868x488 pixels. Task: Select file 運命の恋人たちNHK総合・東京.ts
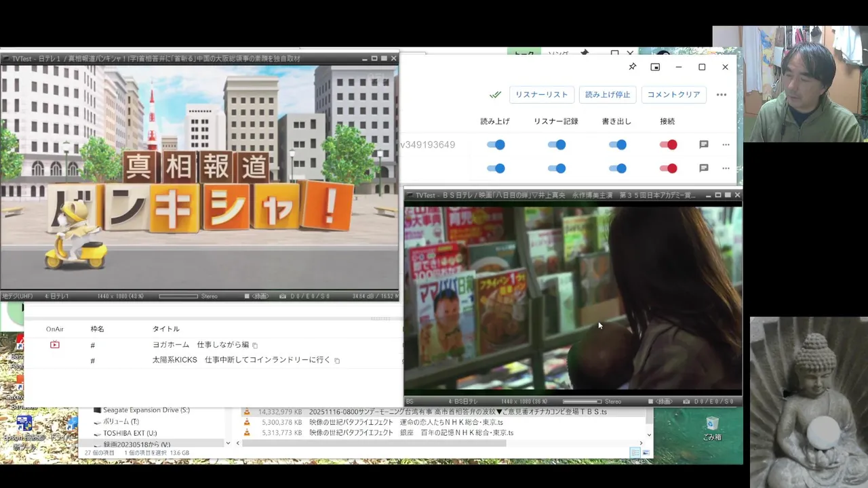[x=406, y=422]
